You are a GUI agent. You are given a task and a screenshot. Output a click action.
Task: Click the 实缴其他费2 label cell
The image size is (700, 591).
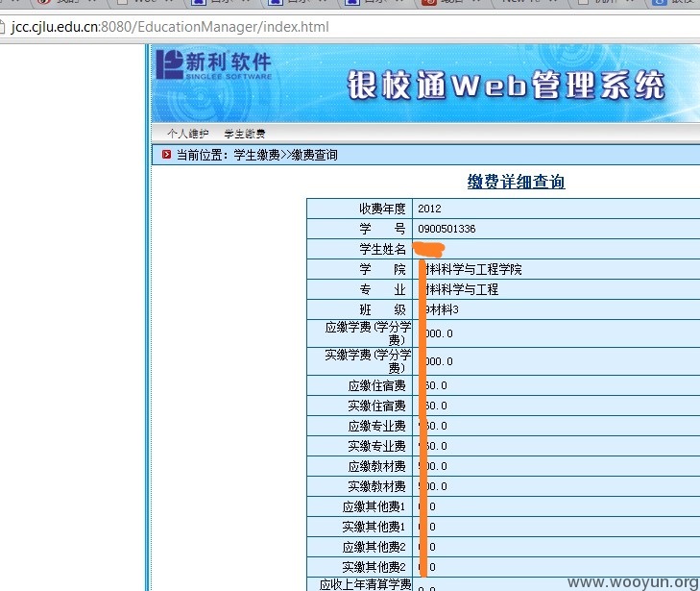click(x=360, y=567)
